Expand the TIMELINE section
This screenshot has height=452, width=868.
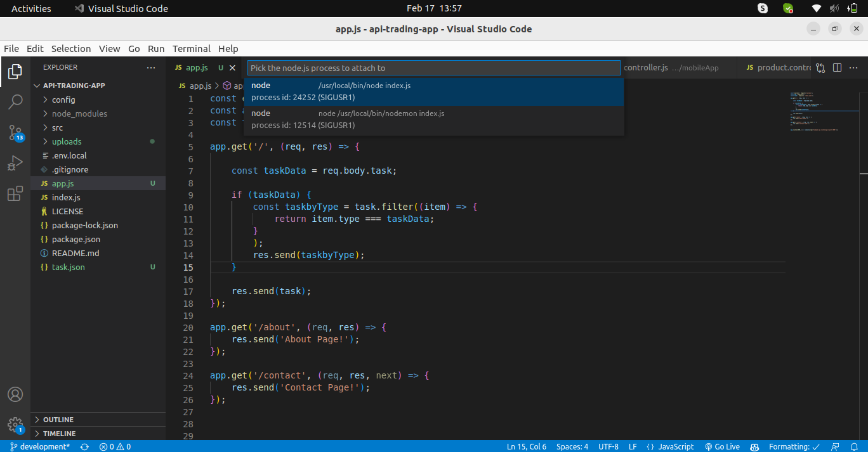coord(59,434)
